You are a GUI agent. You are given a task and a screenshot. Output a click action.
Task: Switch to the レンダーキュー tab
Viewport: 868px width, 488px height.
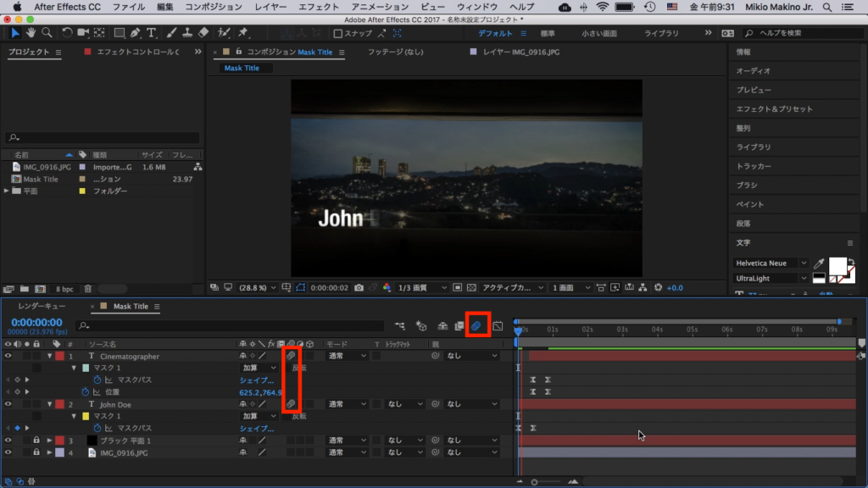(42, 306)
